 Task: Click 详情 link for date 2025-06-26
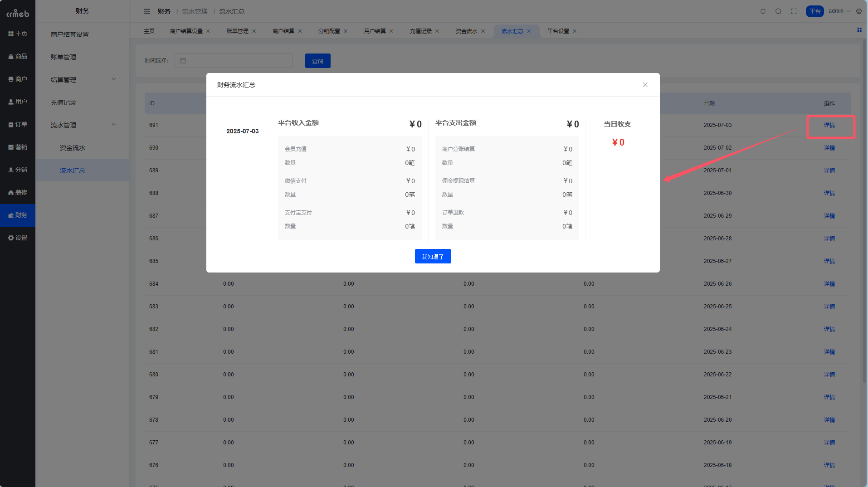click(829, 284)
